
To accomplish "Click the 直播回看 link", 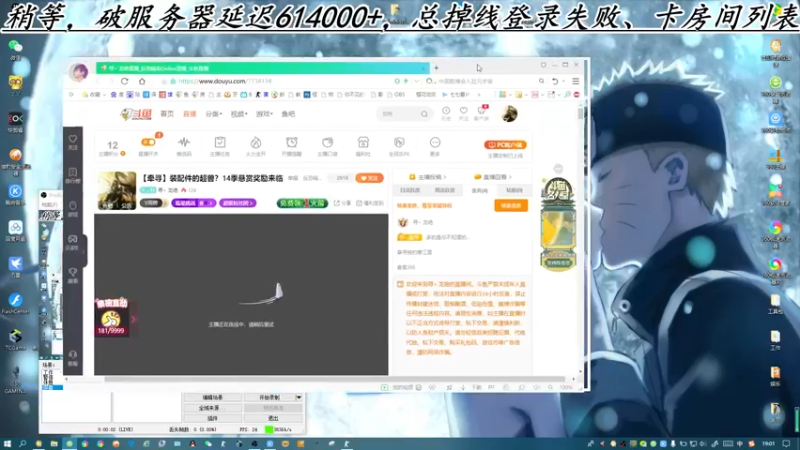I will coord(492,177).
